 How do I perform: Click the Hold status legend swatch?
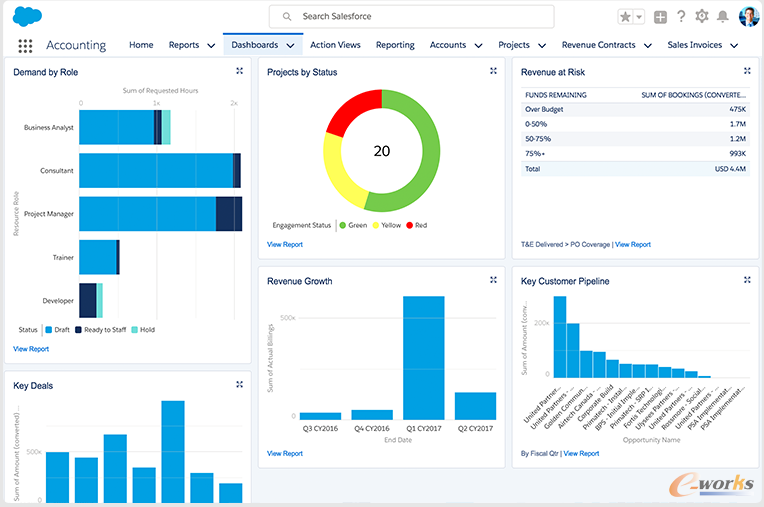(x=134, y=330)
